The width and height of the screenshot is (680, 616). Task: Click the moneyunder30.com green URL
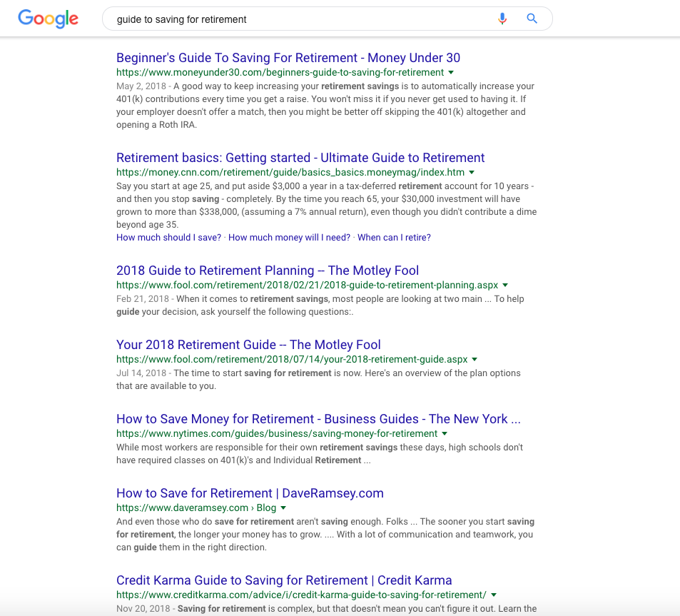point(280,72)
